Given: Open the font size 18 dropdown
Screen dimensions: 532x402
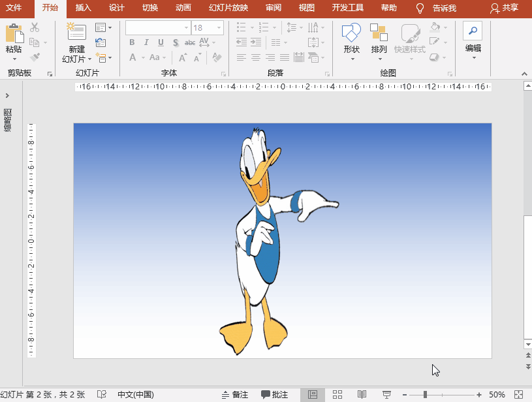Looking at the screenshot, I should tap(219, 28).
